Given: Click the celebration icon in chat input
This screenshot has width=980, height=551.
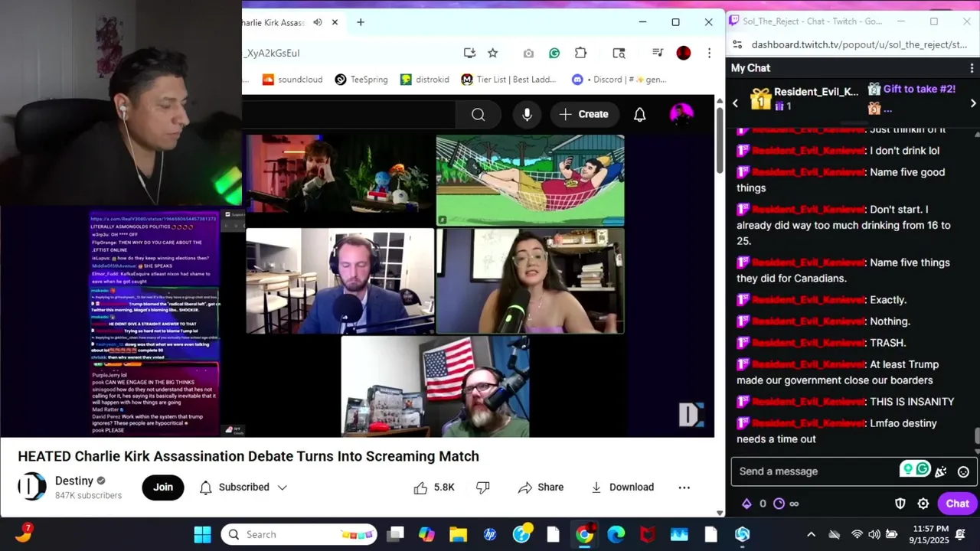Looking at the screenshot, I should click(x=941, y=471).
